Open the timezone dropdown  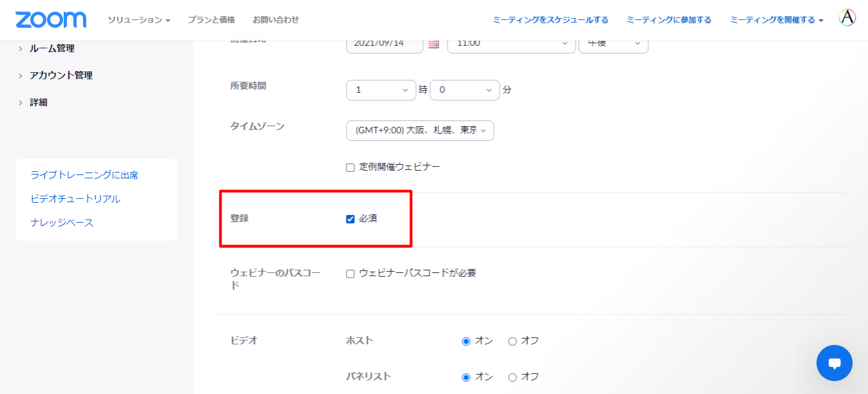pos(420,130)
